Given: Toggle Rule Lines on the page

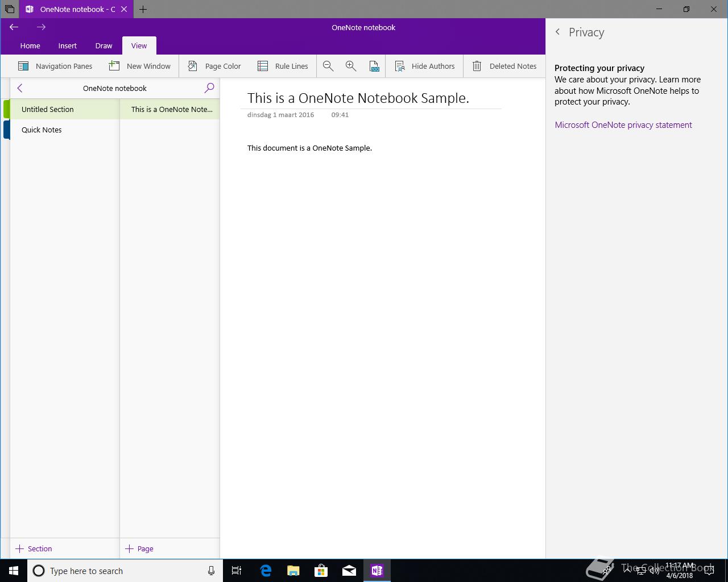Looking at the screenshot, I should tap(283, 66).
